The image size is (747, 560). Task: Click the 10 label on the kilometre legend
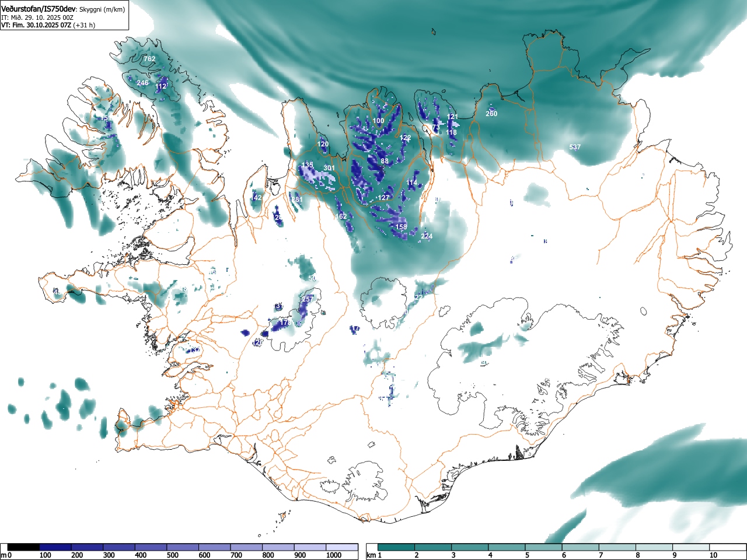(x=713, y=555)
